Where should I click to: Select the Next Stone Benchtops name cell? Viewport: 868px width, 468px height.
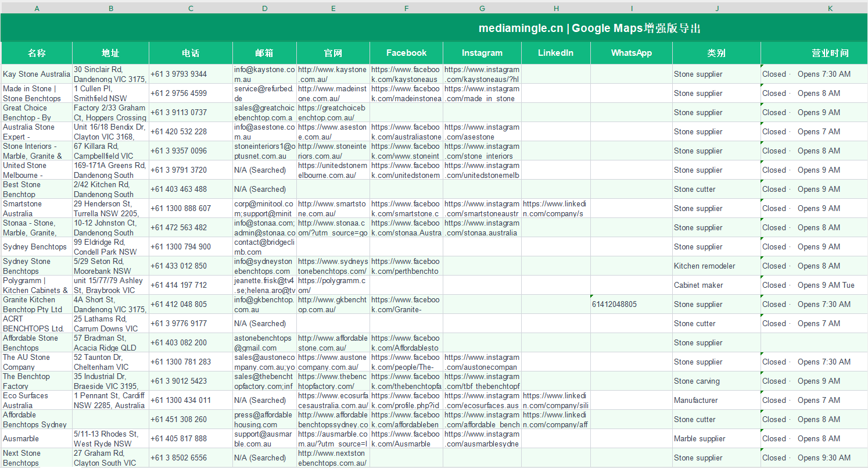pos(37,458)
